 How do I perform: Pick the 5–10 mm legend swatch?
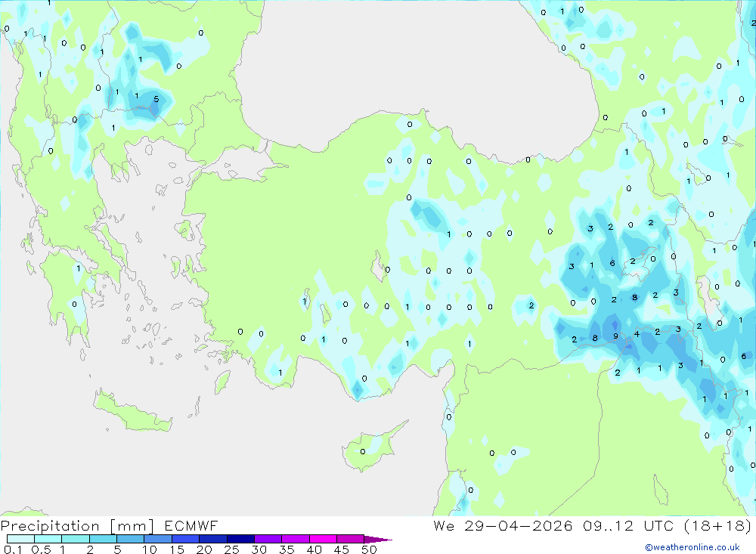130,539
